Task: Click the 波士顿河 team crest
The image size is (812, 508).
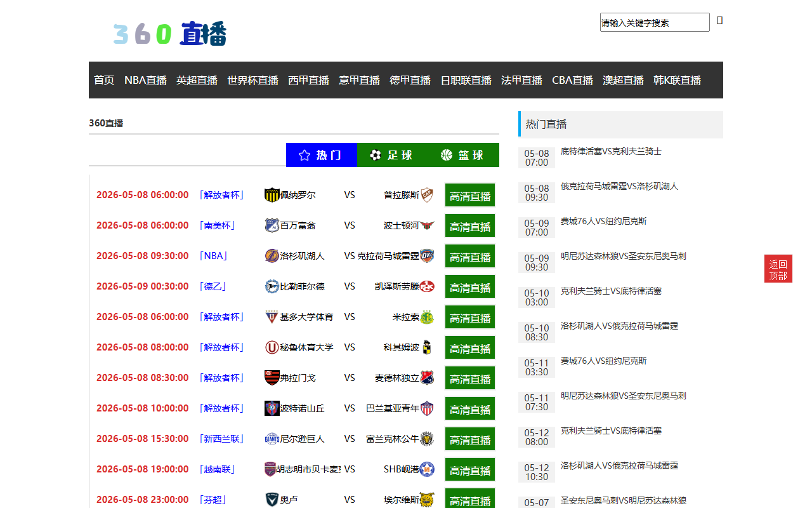Action: [427, 225]
